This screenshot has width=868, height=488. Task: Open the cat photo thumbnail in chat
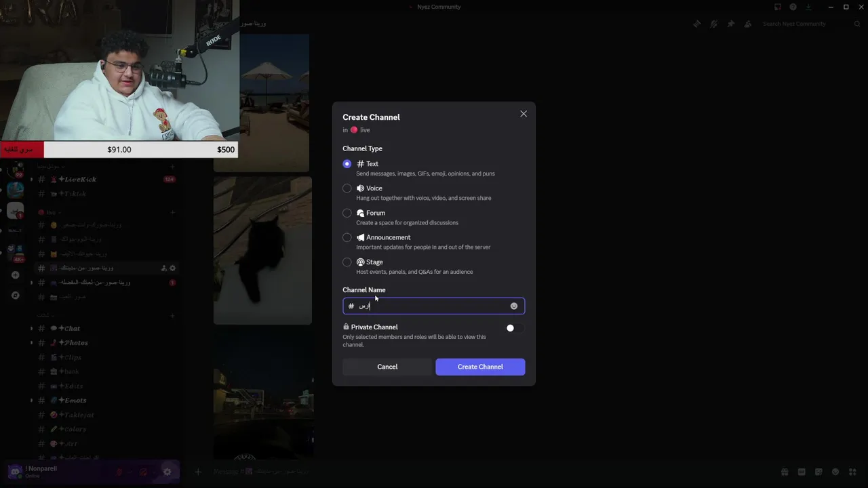coord(262,251)
